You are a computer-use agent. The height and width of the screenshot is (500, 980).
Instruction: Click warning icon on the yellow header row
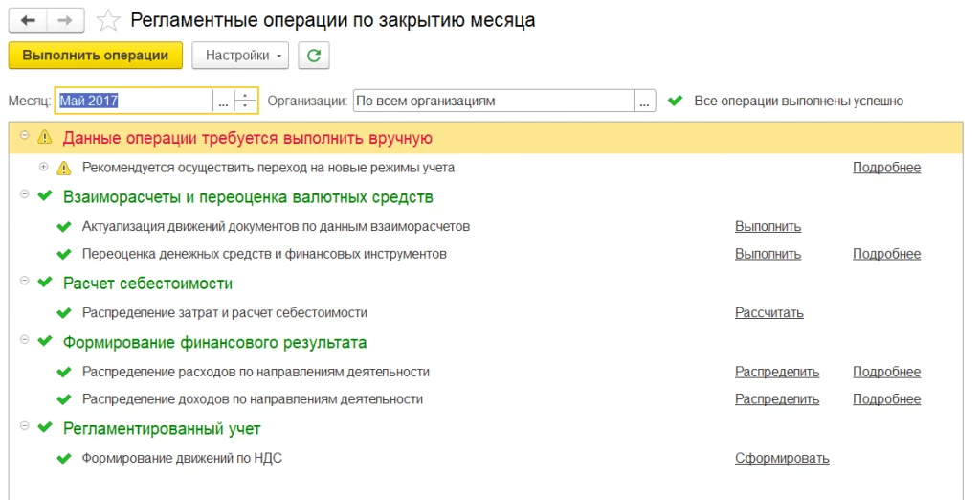pyautogui.click(x=44, y=138)
